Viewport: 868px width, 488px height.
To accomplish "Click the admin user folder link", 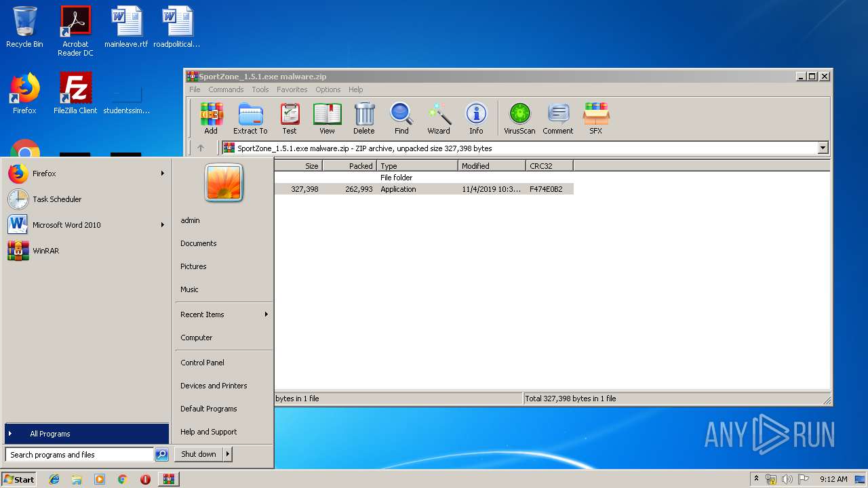I will pos(190,220).
